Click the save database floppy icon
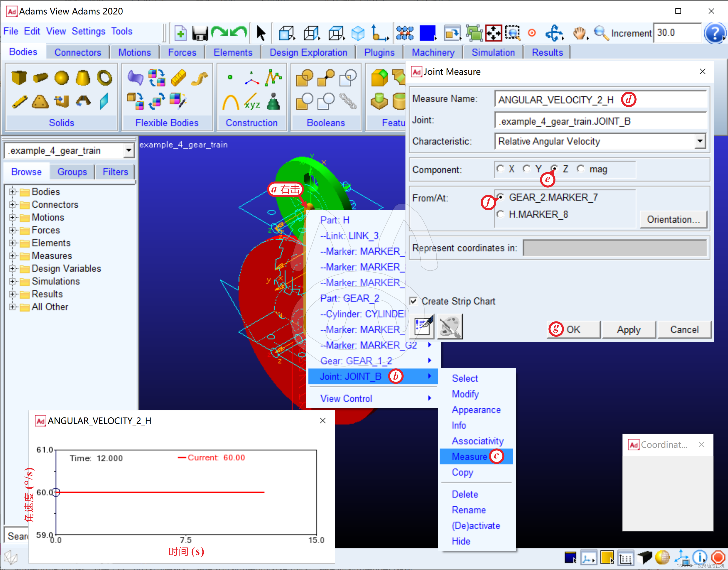 [x=200, y=33]
